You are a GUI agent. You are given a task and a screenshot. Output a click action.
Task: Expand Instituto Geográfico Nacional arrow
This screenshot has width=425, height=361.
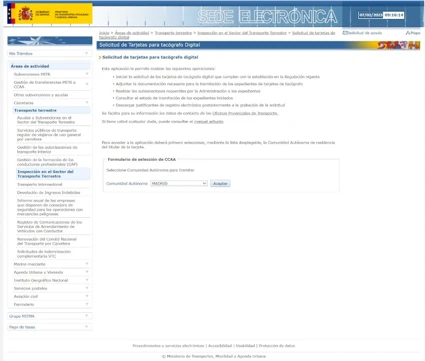point(87,280)
